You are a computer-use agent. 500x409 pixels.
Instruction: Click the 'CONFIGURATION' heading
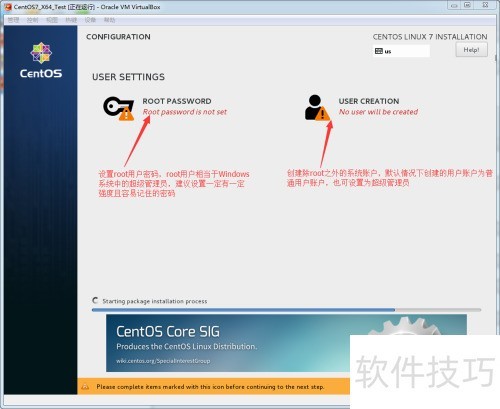click(118, 37)
